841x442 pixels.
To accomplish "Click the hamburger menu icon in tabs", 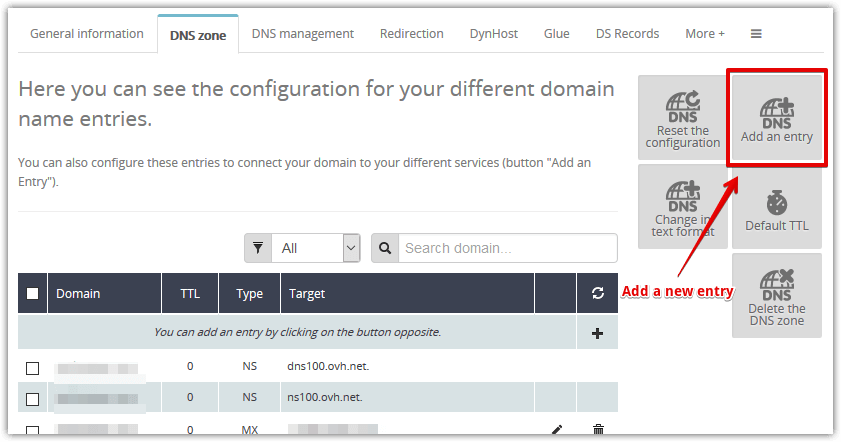I will [x=756, y=34].
